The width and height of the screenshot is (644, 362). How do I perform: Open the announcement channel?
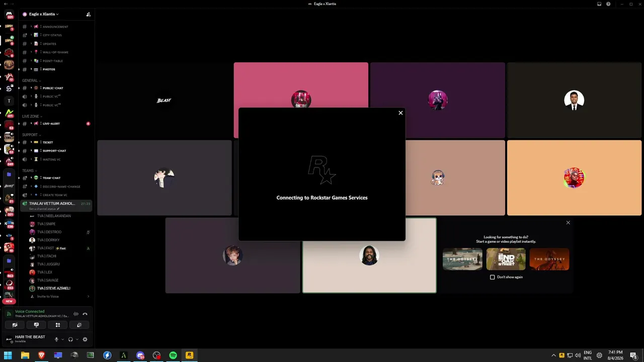[x=56, y=27]
